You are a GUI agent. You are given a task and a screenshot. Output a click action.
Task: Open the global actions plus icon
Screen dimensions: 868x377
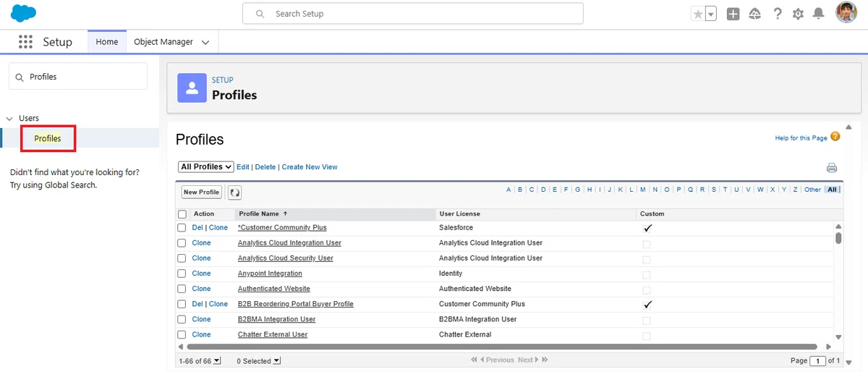tap(733, 14)
